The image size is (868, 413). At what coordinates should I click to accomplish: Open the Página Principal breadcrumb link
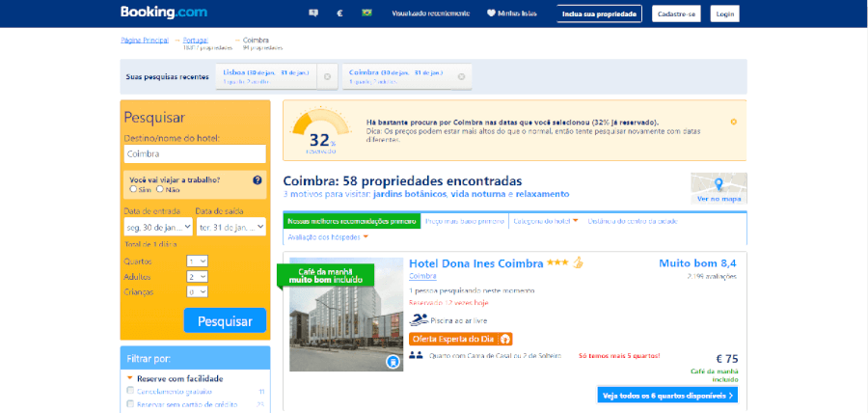[x=145, y=40]
